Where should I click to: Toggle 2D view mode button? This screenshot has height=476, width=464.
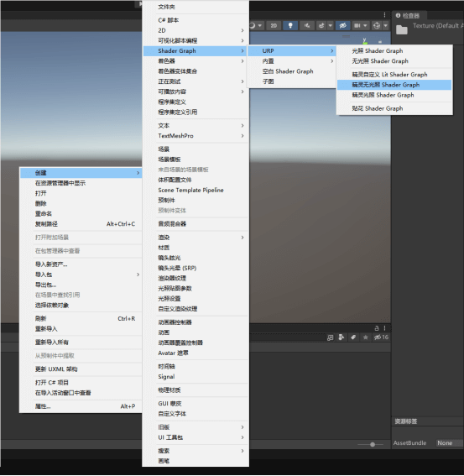[274, 26]
